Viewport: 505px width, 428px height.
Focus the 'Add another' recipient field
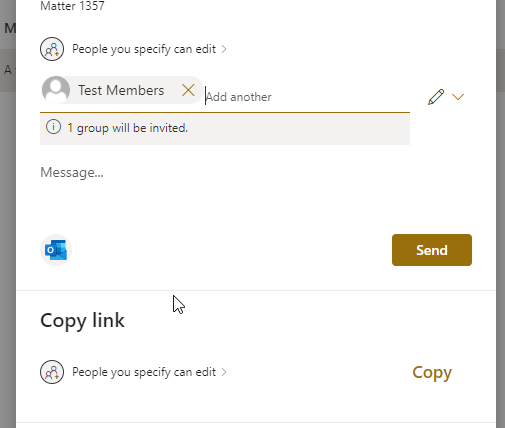[x=307, y=97]
